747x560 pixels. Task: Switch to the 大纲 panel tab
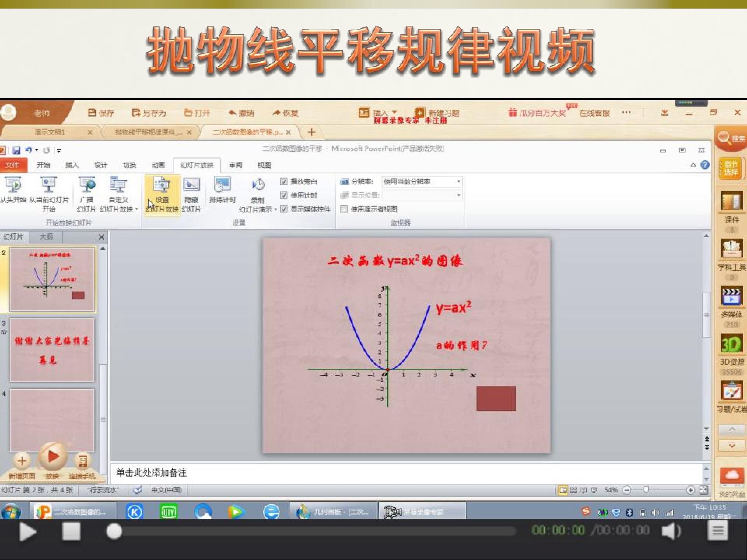[46, 237]
